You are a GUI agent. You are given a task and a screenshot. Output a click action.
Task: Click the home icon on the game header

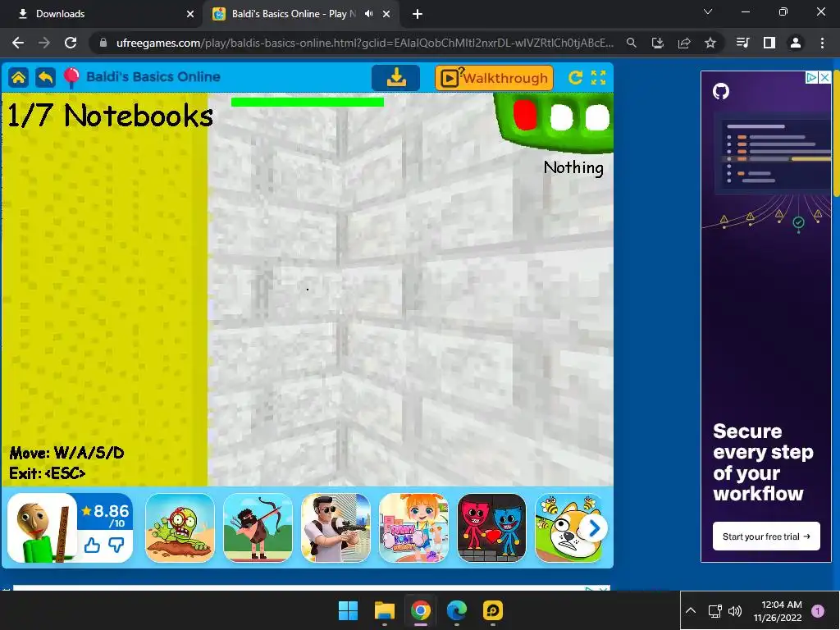click(18, 78)
